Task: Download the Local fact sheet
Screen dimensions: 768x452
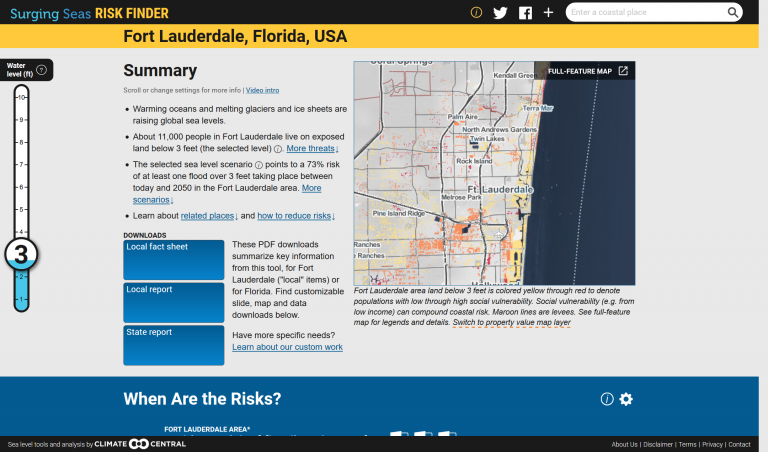Action: tap(173, 260)
